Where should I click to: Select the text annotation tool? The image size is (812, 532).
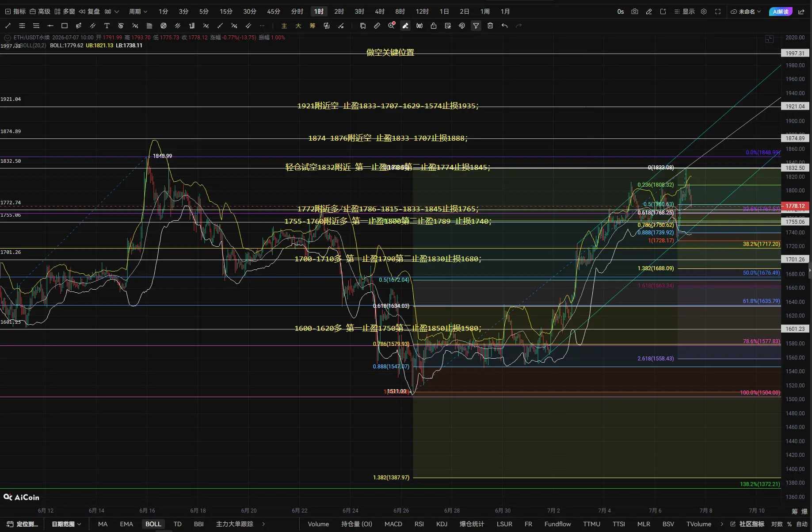pyautogui.click(x=107, y=26)
